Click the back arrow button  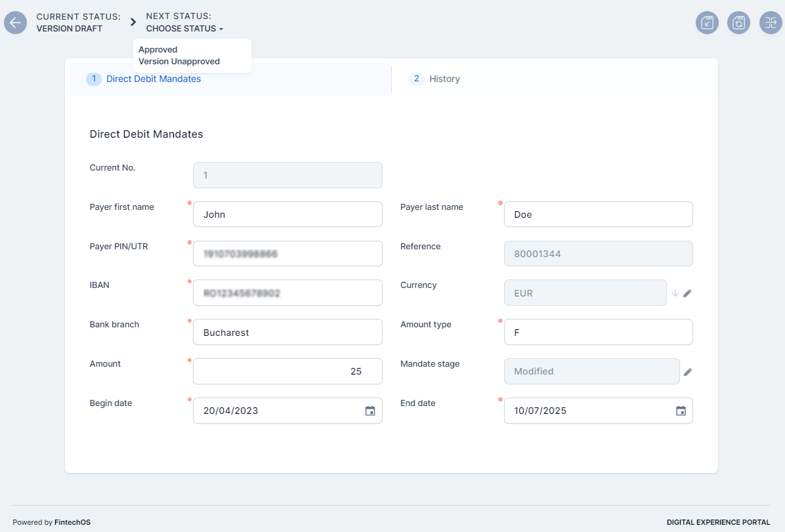(15, 23)
